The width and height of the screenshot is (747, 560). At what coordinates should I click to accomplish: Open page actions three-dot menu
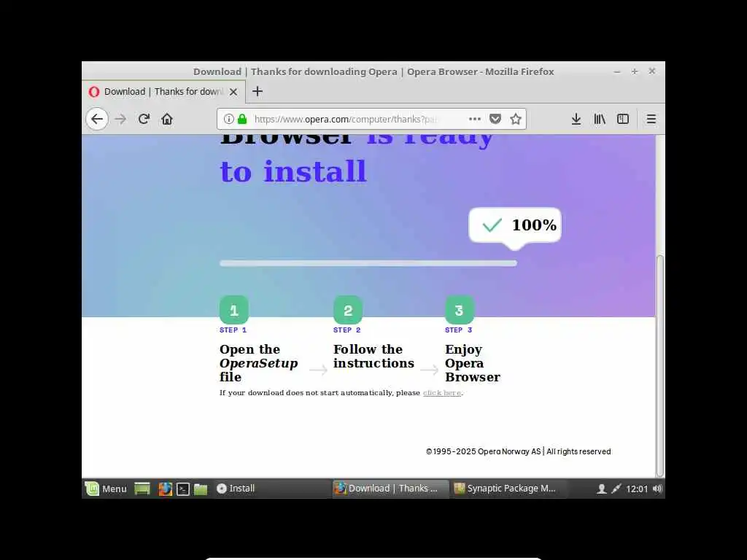pos(474,119)
